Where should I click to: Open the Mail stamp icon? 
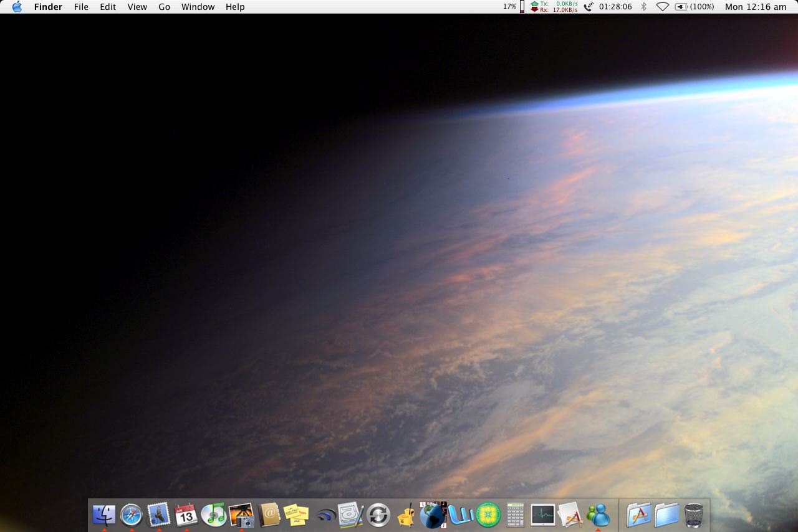(158, 515)
